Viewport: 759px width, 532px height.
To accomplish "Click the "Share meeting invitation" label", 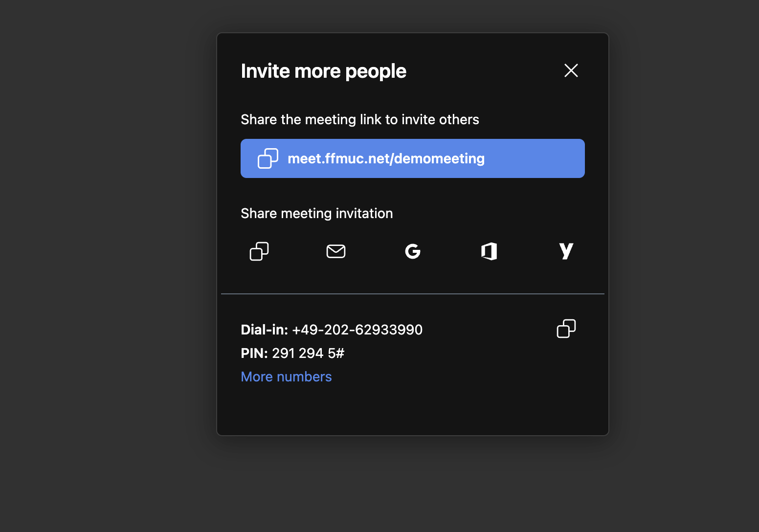I will [x=316, y=213].
